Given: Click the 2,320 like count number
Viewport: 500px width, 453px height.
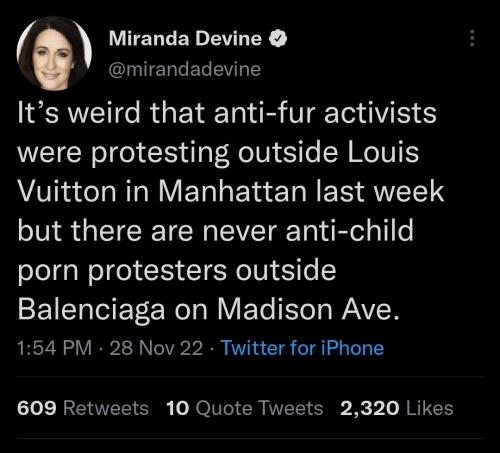Looking at the screenshot, I should tap(370, 408).
